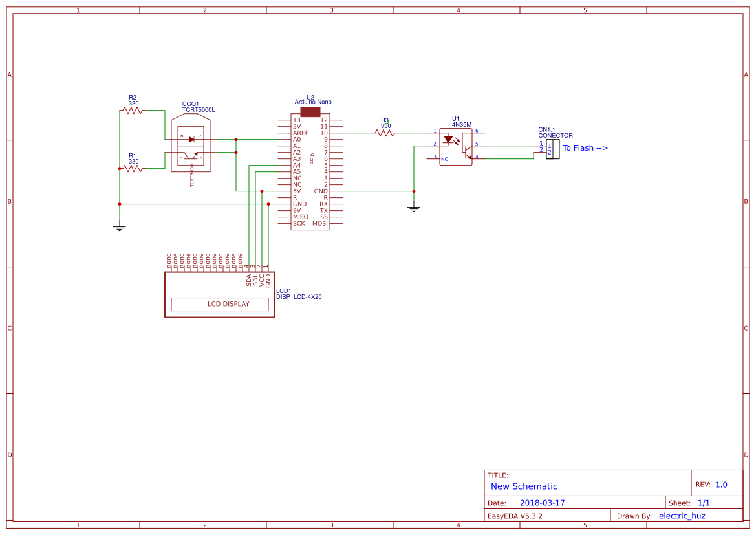Click the EasyEDA V5.3.2 version text
The image size is (756, 535).
tap(515, 516)
